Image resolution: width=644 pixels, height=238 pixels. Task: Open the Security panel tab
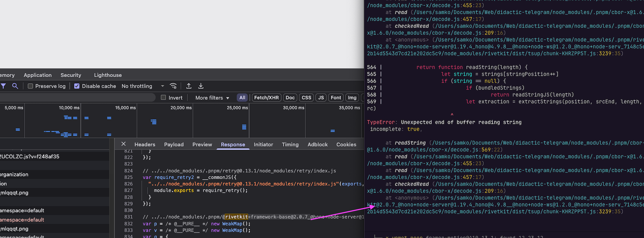click(71, 75)
